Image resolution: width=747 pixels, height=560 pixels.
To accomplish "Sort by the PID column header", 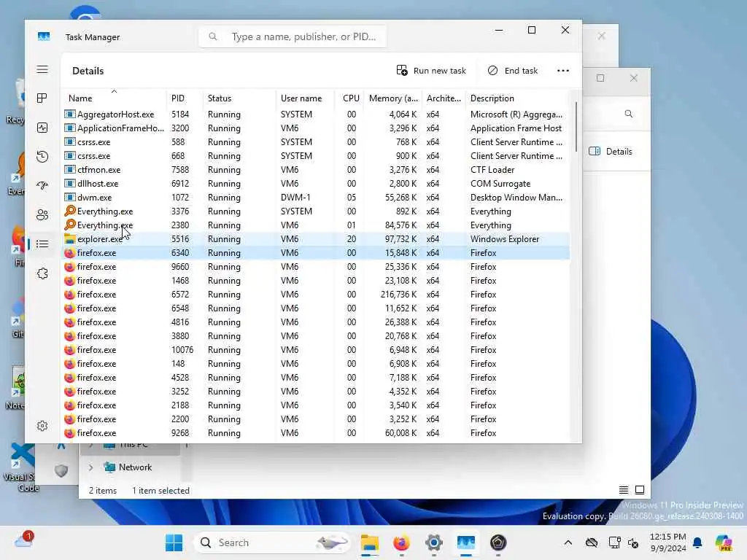I will tap(185, 98).
